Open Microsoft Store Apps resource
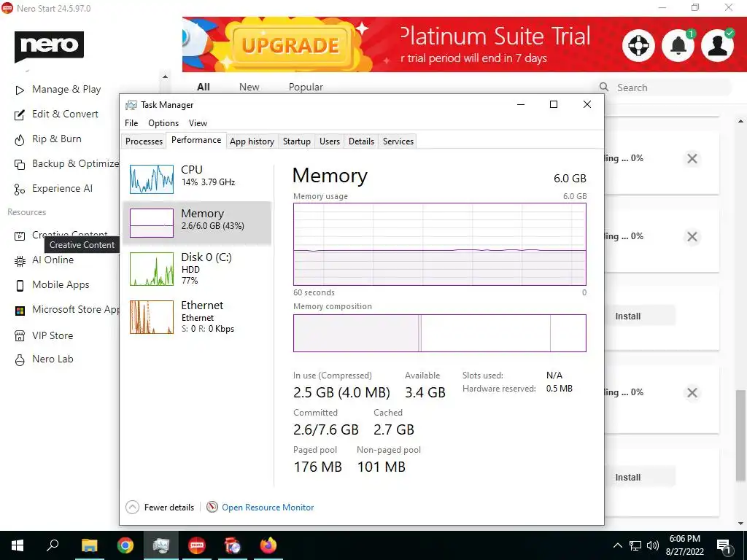 tap(66, 309)
